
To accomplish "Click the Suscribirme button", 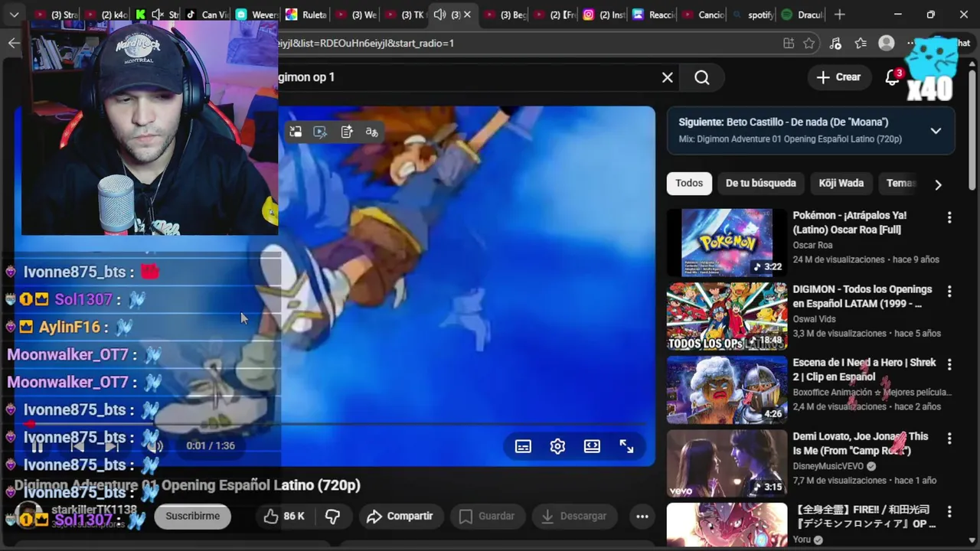I will tap(192, 517).
